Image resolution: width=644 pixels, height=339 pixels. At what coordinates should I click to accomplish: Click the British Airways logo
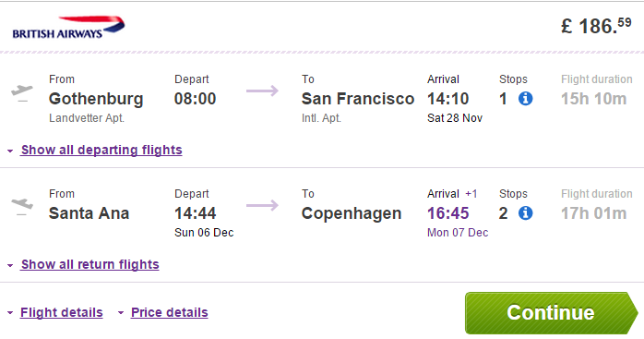[68, 27]
